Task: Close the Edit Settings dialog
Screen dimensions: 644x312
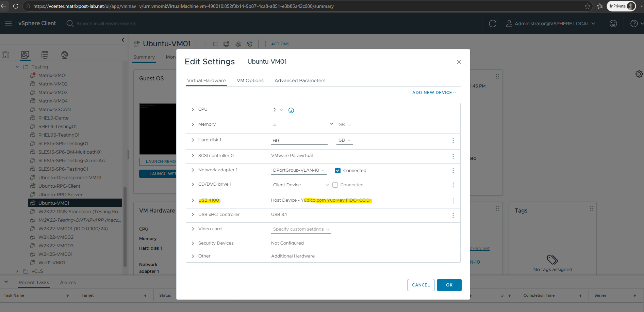Action: point(459,62)
